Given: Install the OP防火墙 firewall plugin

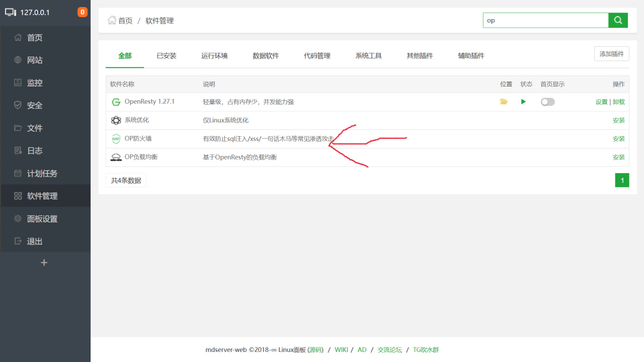Looking at the screenshot, I should pos(619,138).
